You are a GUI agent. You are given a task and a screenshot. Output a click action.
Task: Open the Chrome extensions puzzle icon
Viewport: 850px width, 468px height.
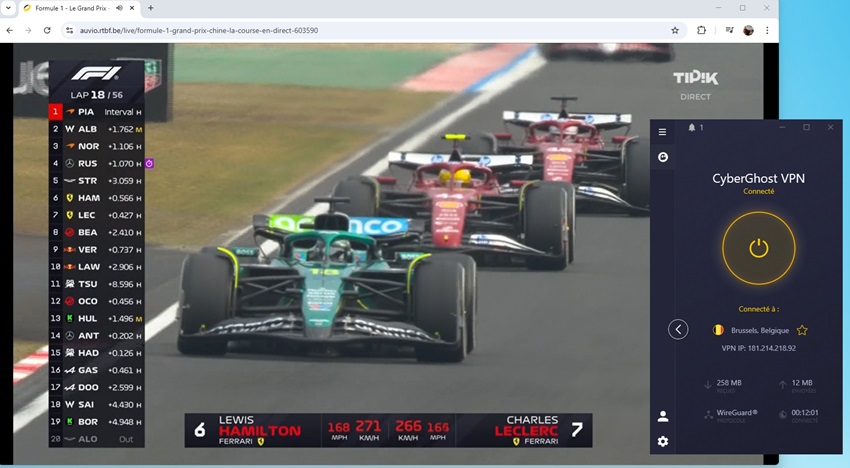click(x=701, y=30)
